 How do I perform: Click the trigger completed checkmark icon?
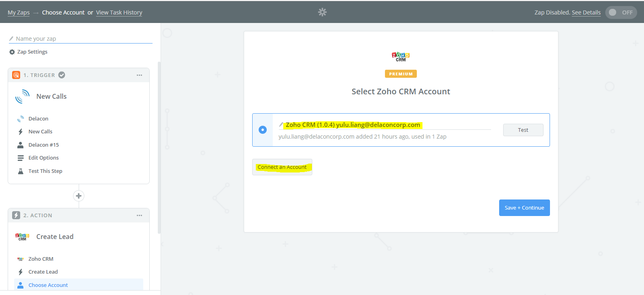tap(62, 75)
